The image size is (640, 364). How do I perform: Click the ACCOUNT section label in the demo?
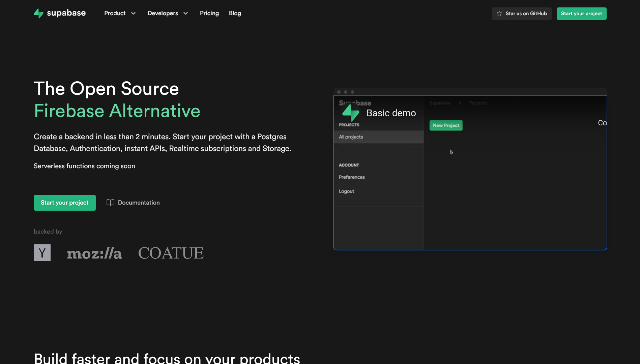tap(349, 165)
